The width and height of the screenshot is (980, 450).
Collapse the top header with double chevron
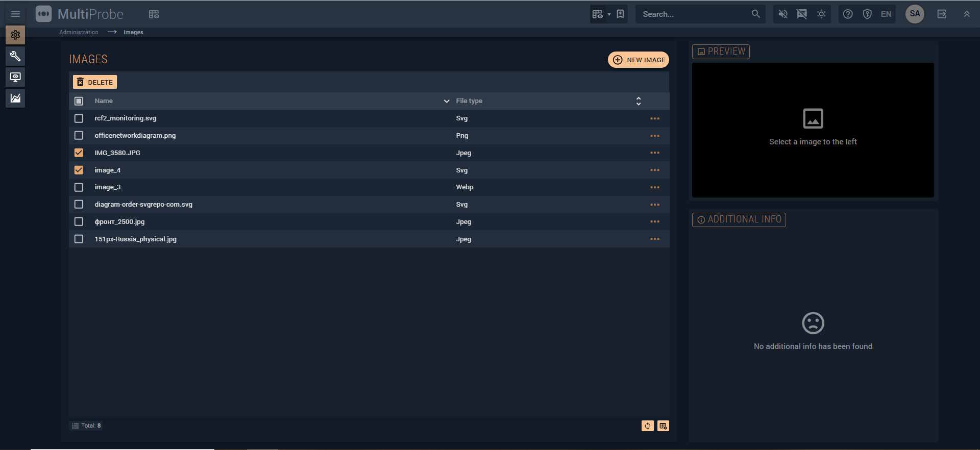[966, 14]
